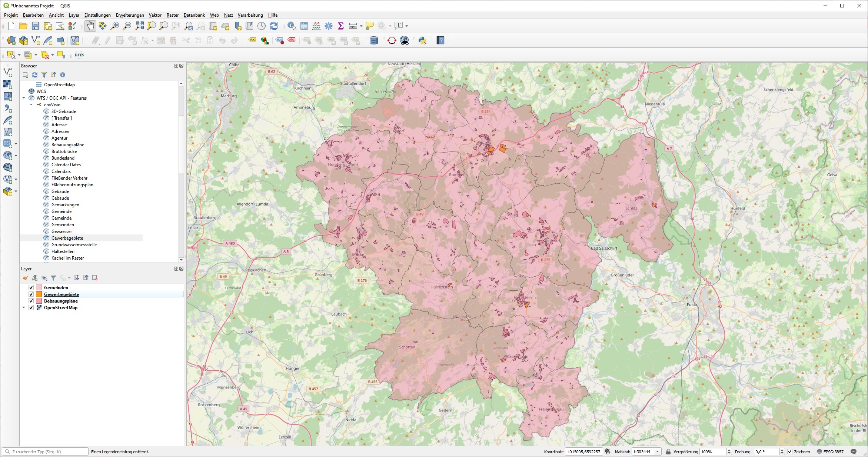Open the statistical summary sigma tool
868x457 pixels.
click(x=341, y=26)
